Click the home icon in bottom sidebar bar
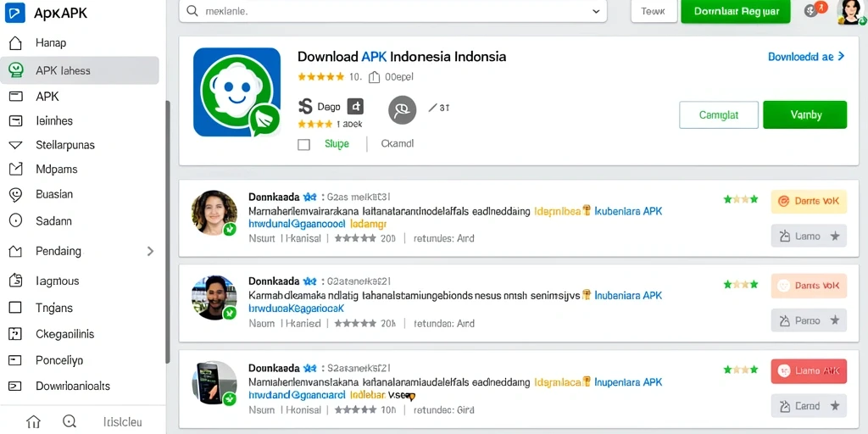868x434 pixels. [x=33, y=422]
